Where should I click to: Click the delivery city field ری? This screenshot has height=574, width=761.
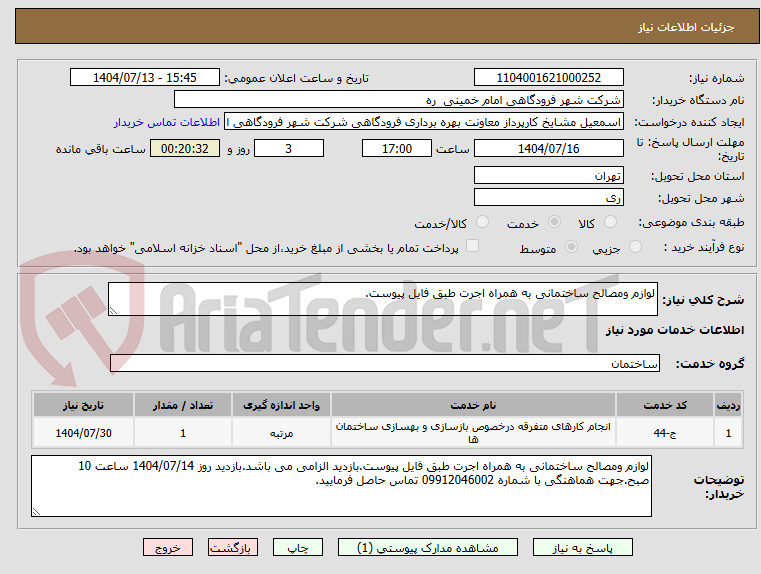tap(548, 197)
